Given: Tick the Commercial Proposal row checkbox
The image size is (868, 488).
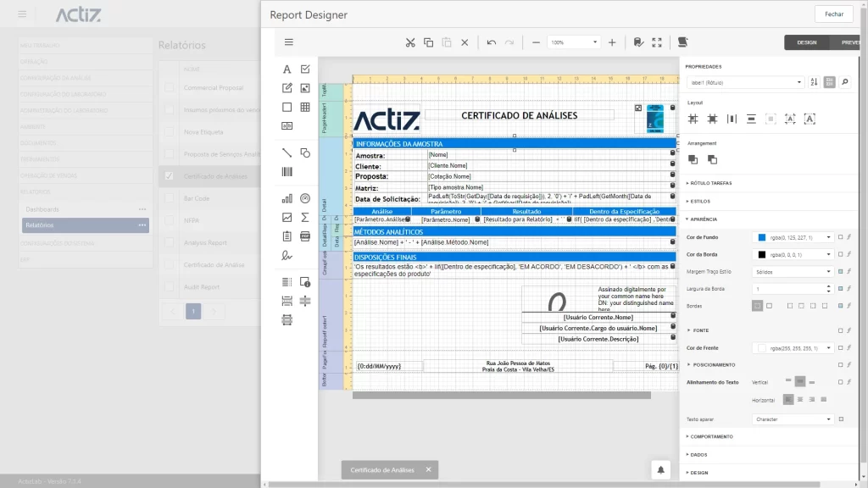Looking at the screenshot, I should tap(170, 88).
